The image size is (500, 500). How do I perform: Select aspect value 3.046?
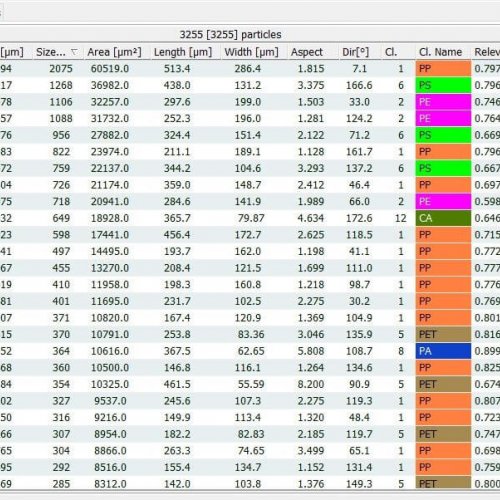[x=311, y=334]
